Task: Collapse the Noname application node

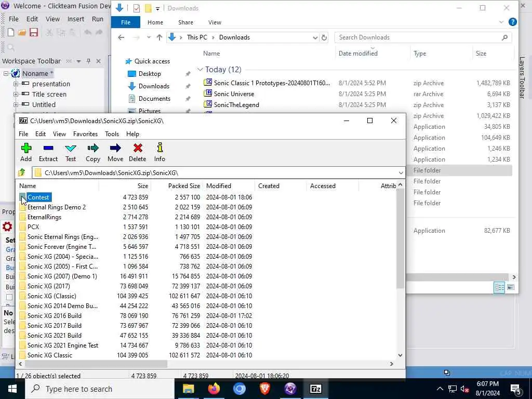Action: [6, 73]
